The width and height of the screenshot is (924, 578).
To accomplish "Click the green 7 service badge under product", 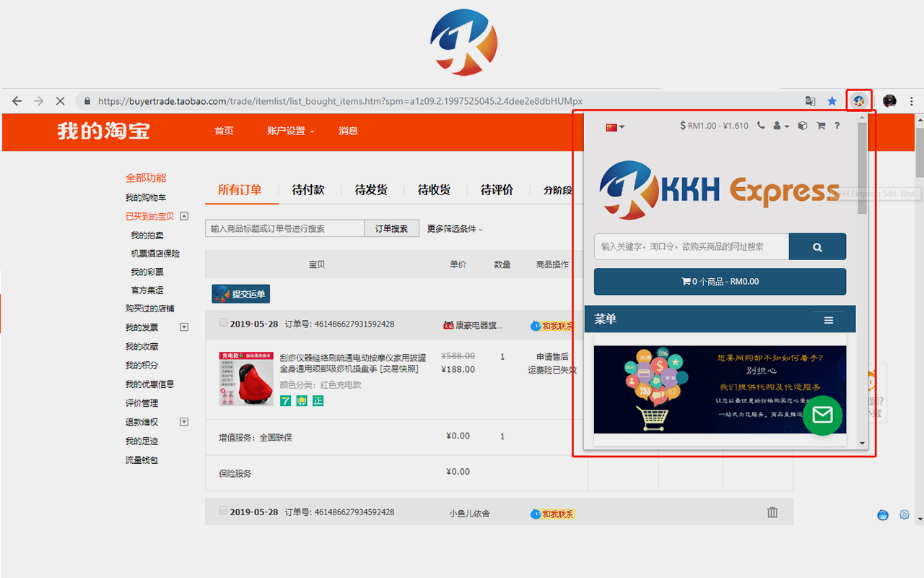I will click(286, 400).
